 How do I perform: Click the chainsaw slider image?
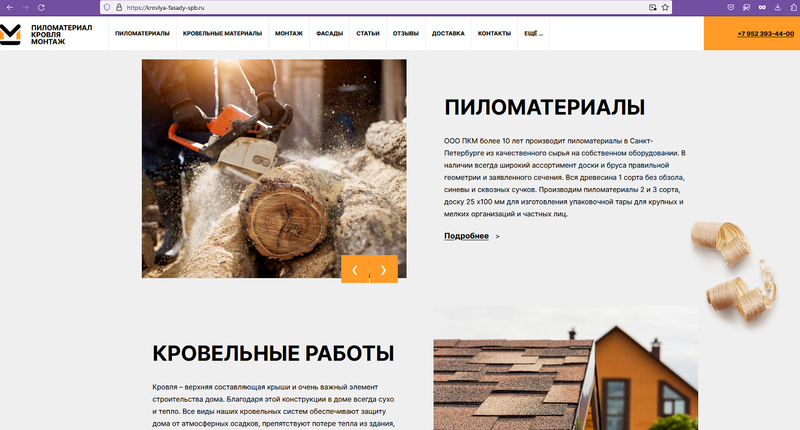pyautogui.click(x=274, y=168)
